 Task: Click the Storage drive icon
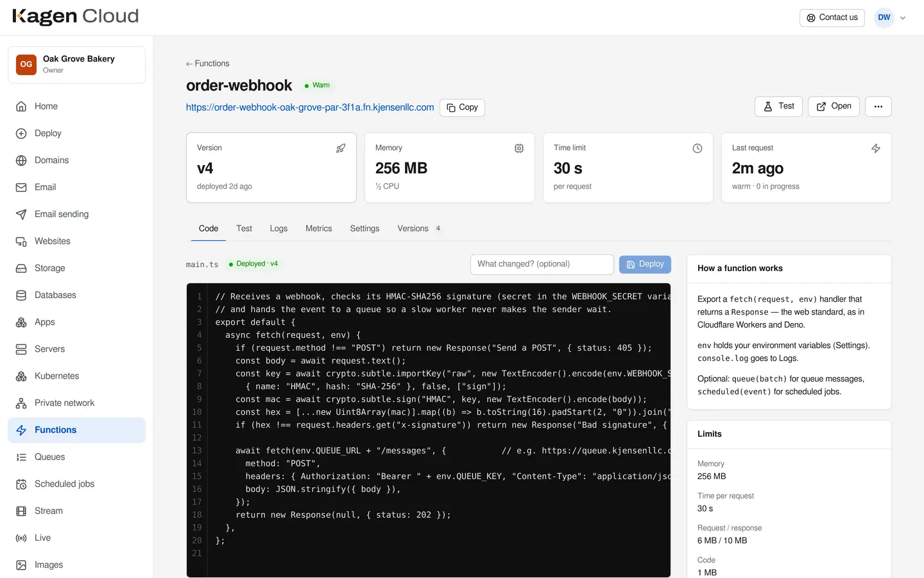click(x=21, y=268)
